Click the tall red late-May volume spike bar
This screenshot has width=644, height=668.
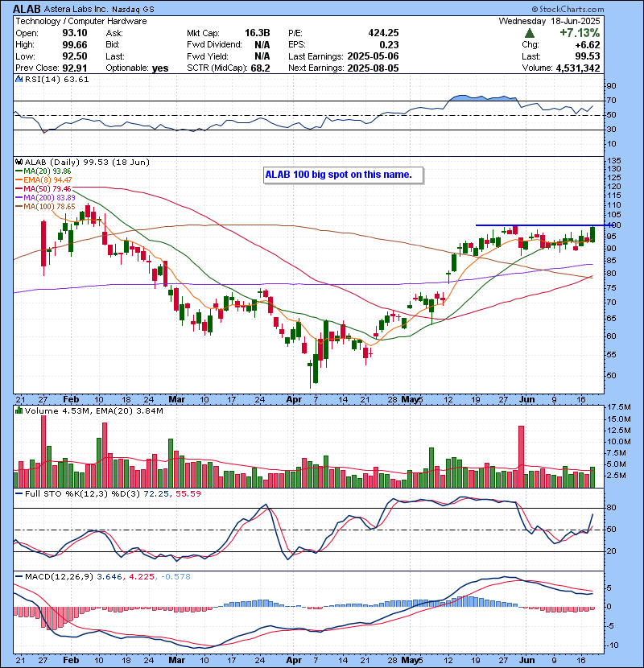[x=521, y=456]
